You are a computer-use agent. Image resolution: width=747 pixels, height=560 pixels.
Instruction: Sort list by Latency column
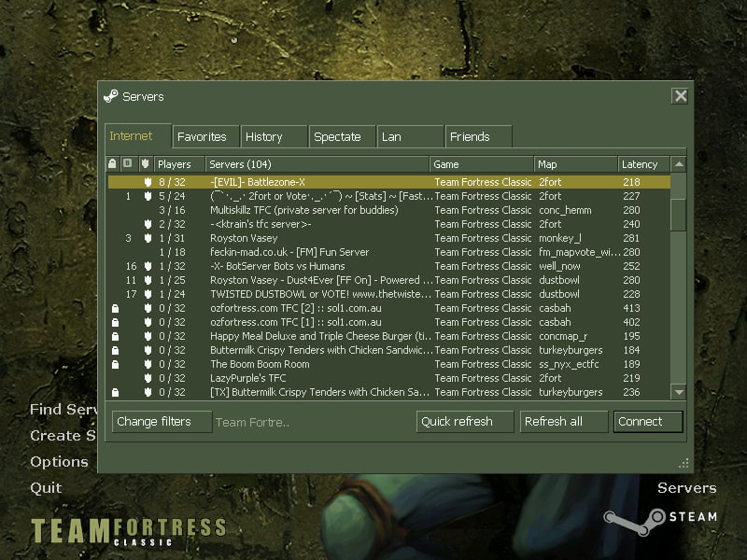643,164
